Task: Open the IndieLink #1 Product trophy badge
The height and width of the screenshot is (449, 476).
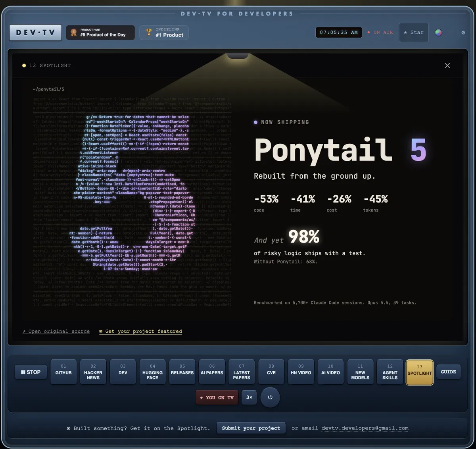Action: tap(165, 33)
